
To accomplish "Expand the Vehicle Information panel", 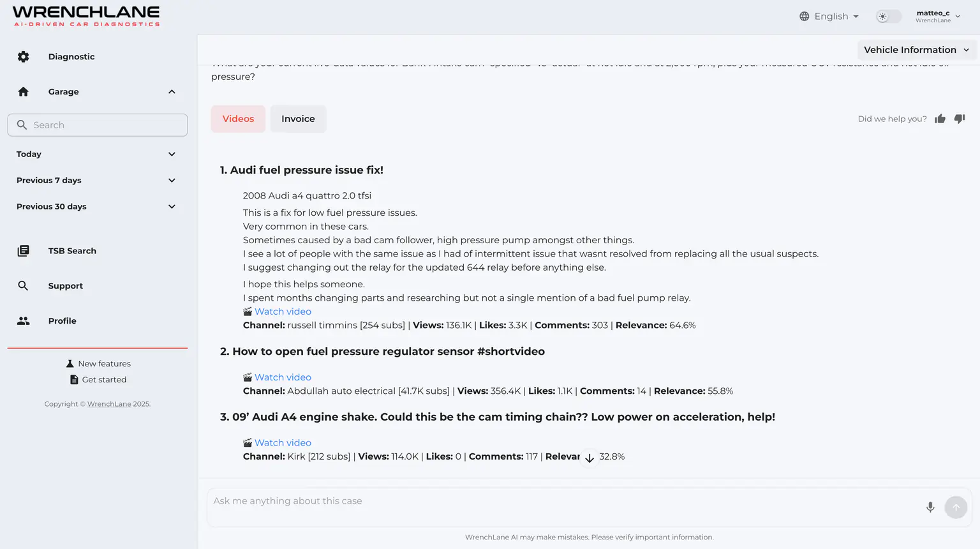I will (916, 50).
